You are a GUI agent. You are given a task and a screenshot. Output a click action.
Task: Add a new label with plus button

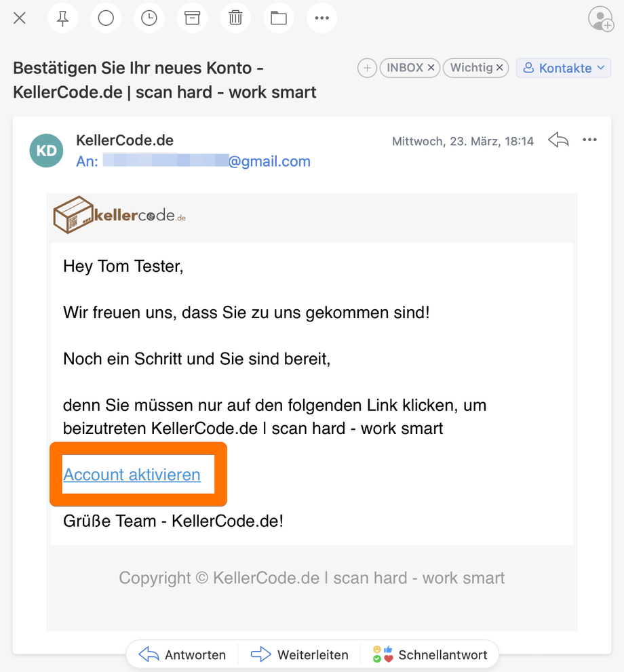pos(367,68)
